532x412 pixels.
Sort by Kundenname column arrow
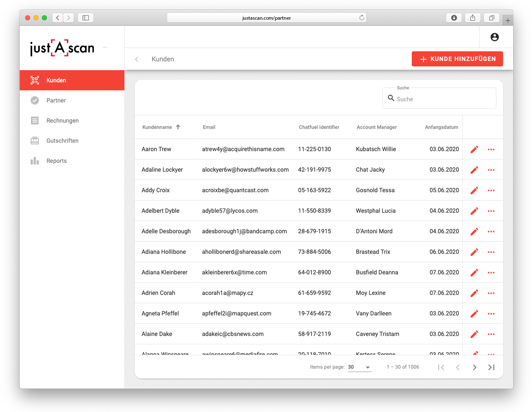pyautogui.click(x=178, y=127)
